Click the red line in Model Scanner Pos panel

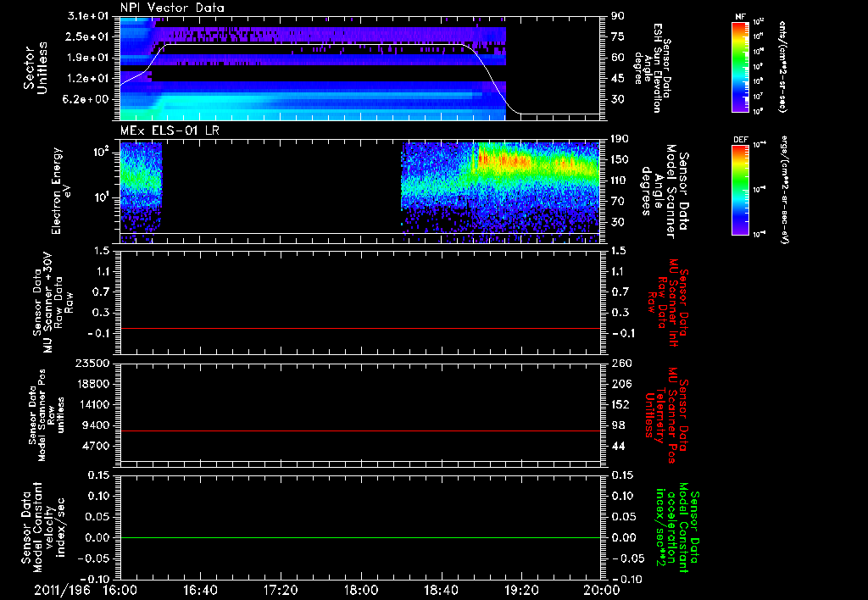pos(360,431)
